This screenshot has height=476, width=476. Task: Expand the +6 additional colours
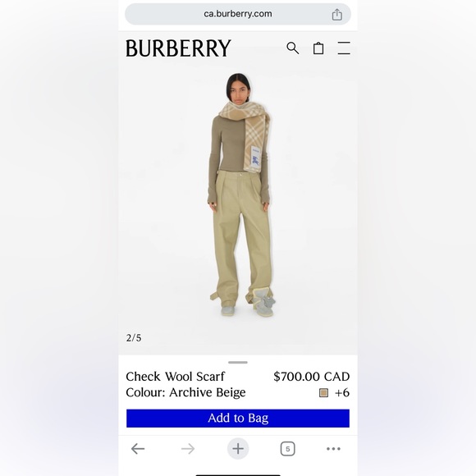(x=342, y=392)
